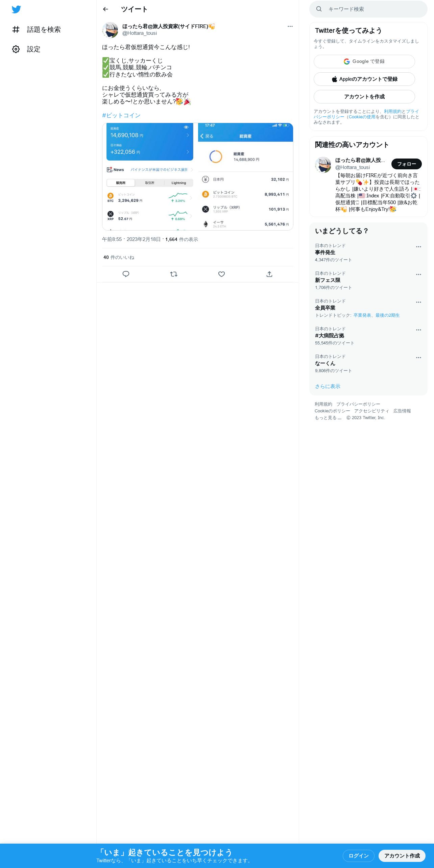Show more trends with さらに表示
434x868 pixels.
(x=328, y=386)
